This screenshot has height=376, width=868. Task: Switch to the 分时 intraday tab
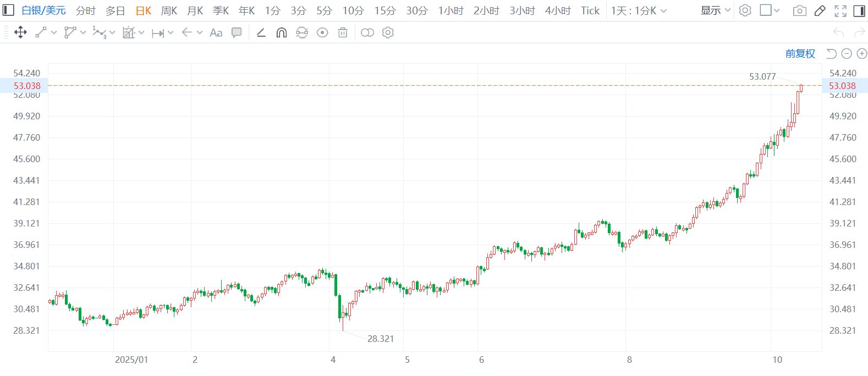[85, 10]
